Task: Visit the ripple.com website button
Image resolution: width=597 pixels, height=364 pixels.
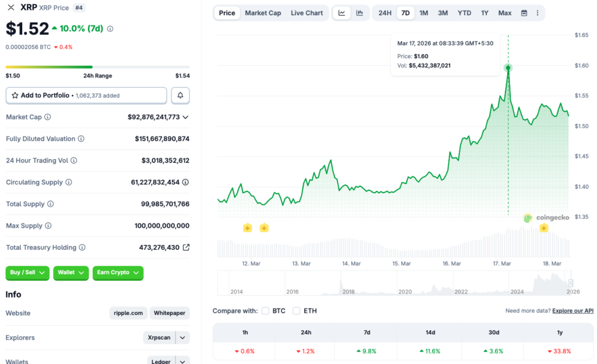Action: click(x=128, y=313)
